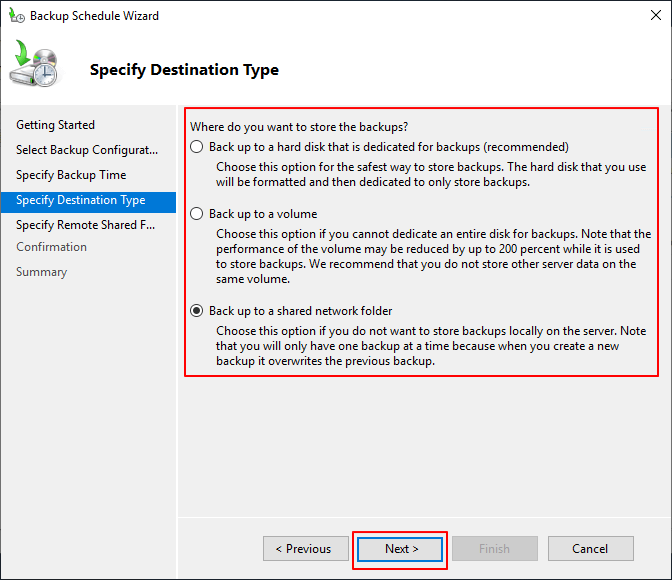The height and width of the screenshot is (580, 672).
Task: Select the highlighted Specify Destination Type step
Action: tap(81, 200)
